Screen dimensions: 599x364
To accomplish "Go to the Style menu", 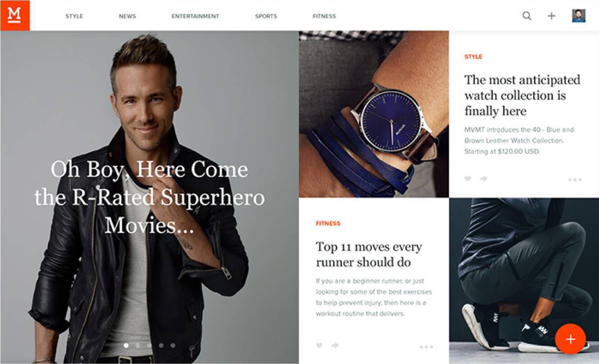I will point(74,16).
